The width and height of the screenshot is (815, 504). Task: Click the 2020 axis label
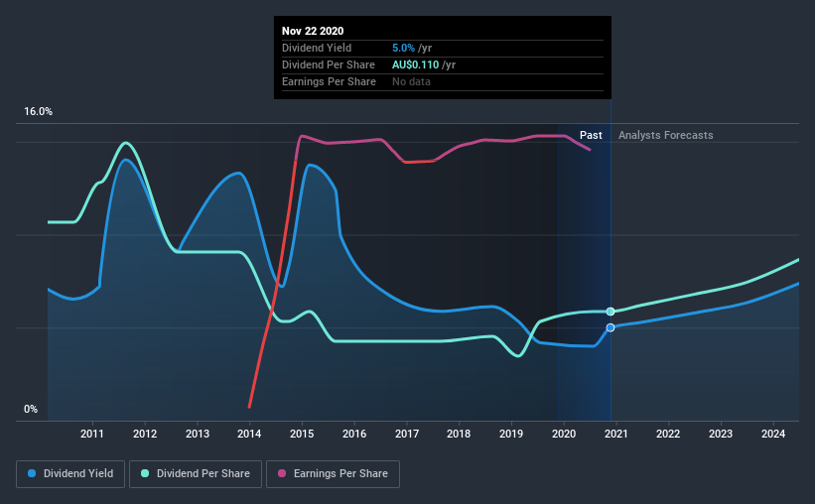(x=564, y=434)
